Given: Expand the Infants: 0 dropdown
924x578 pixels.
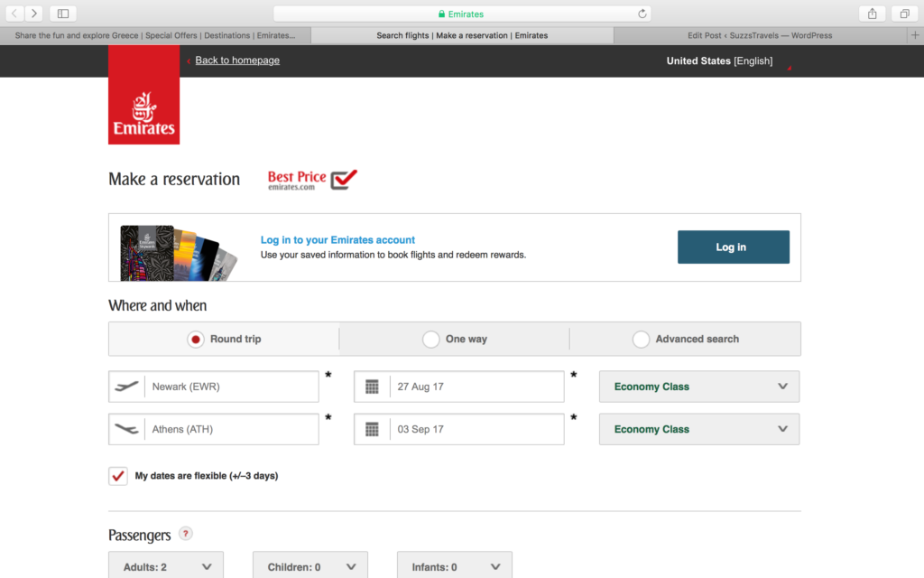Looking at the screenshot, I should [455, 566].
